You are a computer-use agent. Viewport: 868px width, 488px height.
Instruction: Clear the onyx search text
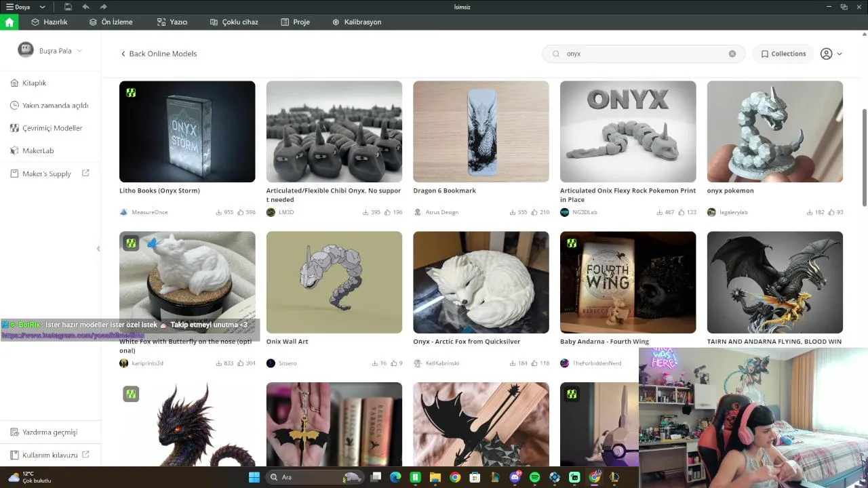(732, 54)
